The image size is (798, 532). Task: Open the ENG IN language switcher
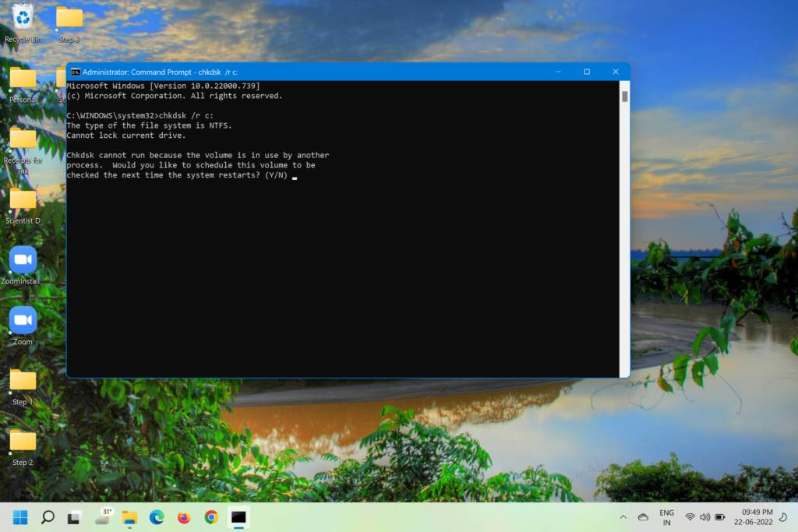point(666,517)
